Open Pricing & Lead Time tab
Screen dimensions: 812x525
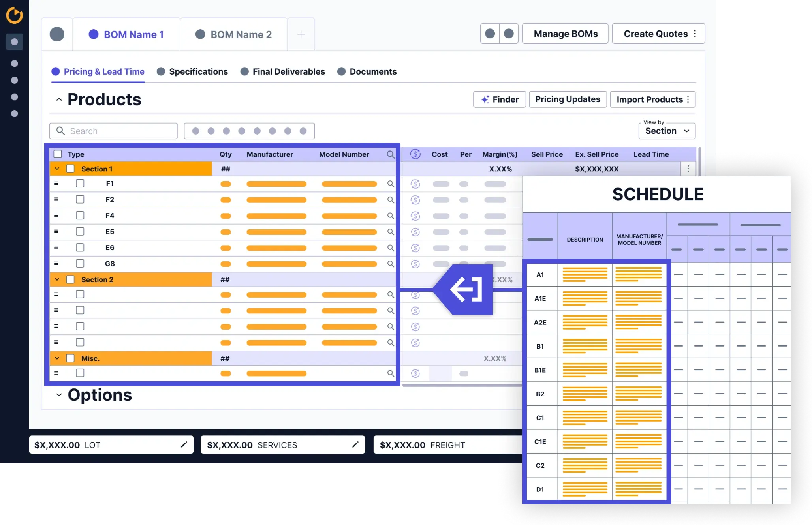[x=98, y=72]
